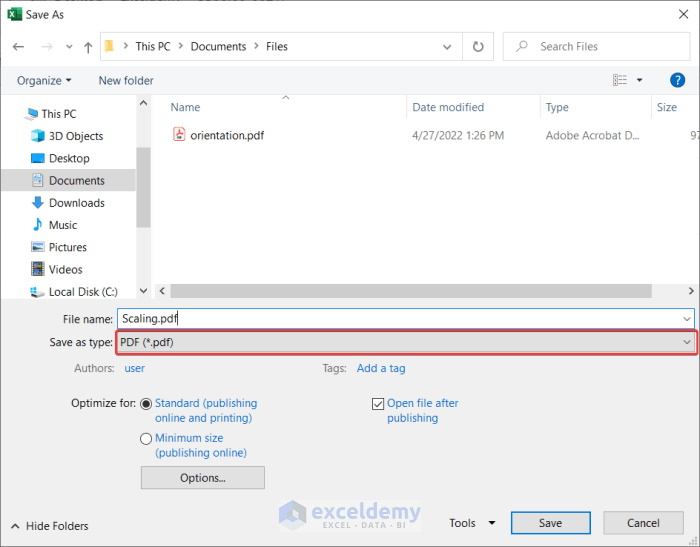Click the 4/27/2022 1:26 PM date cell
Viewport: 700px width, 547px height.
[x=458, y=135]
